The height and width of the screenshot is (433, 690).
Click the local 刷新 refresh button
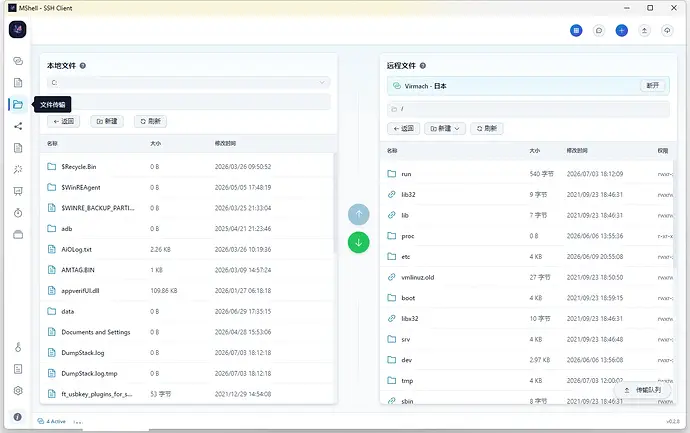[x=150, y=121]
